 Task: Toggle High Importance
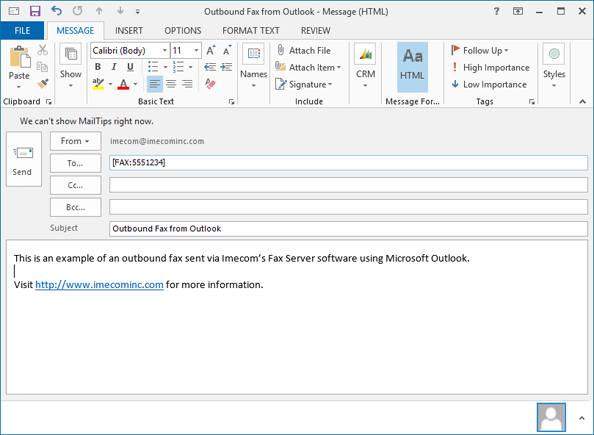[x=490, y=67]
